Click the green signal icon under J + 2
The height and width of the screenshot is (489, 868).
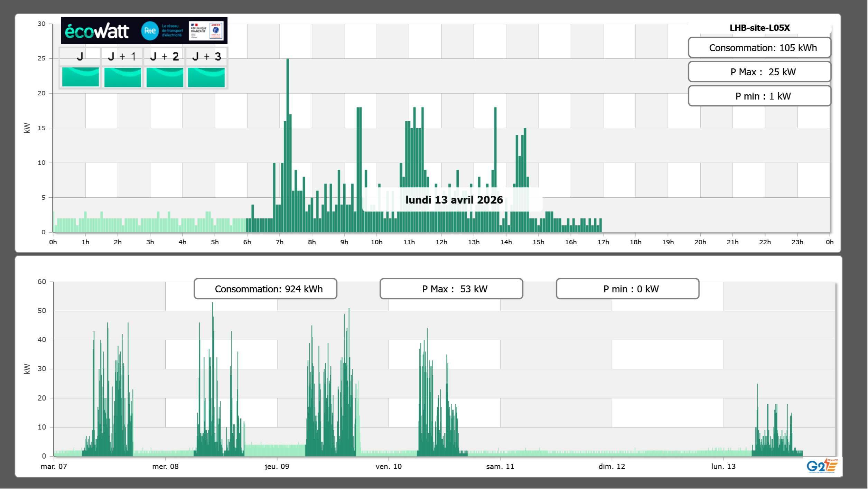(165, 77)
